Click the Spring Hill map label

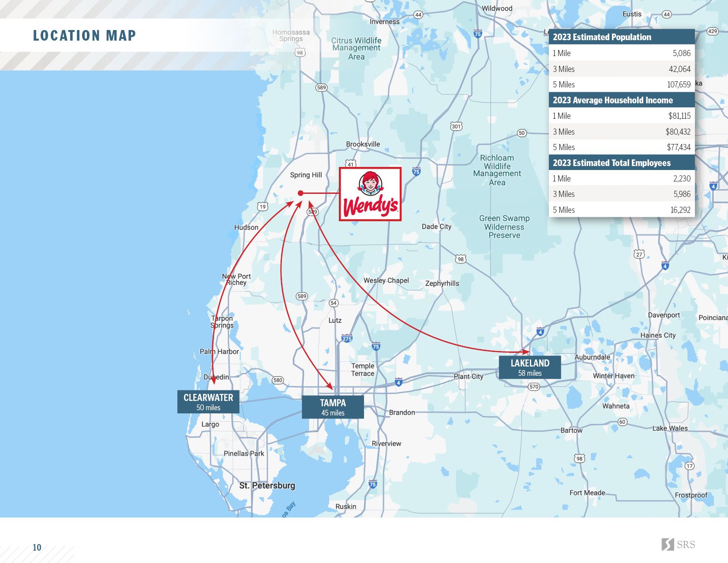click(306, 175)
